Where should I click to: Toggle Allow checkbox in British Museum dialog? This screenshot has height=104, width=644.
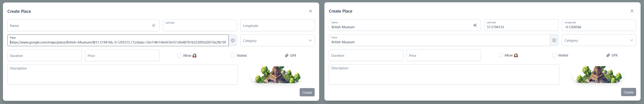tap(500, 55)
